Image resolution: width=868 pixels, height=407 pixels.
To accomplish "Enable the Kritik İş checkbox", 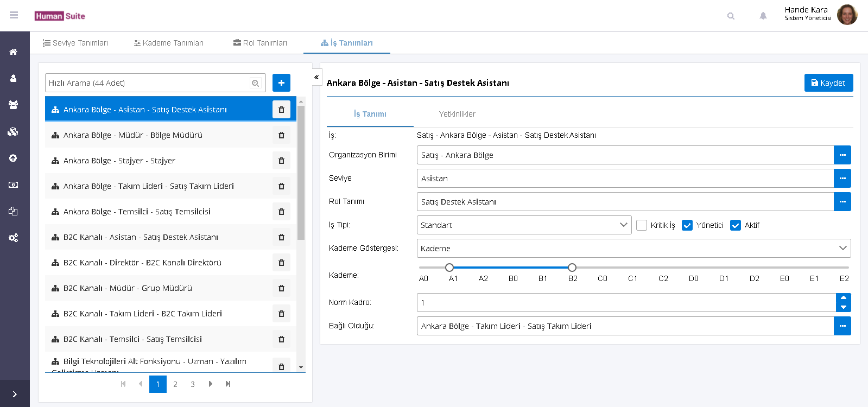I will pyautogui.click(x=642, y=225).
